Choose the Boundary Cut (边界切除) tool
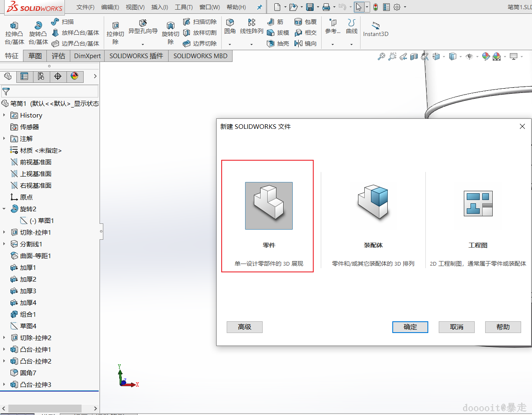 200,44
